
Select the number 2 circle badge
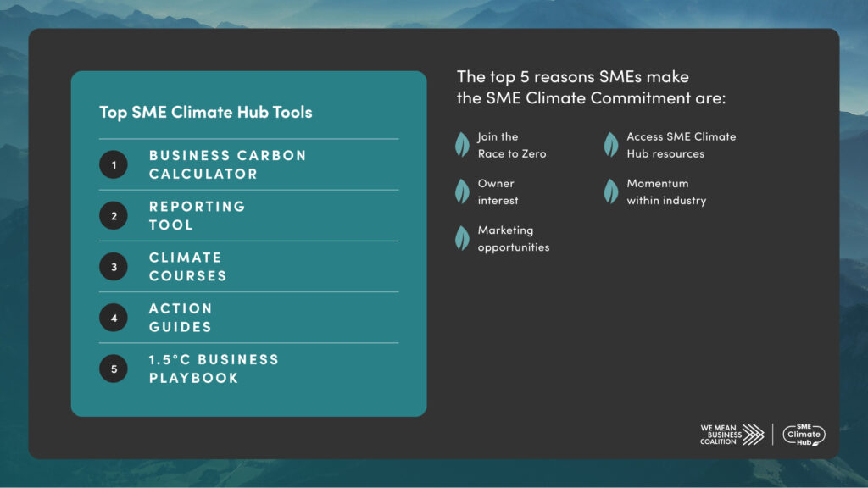pos(114,216)
